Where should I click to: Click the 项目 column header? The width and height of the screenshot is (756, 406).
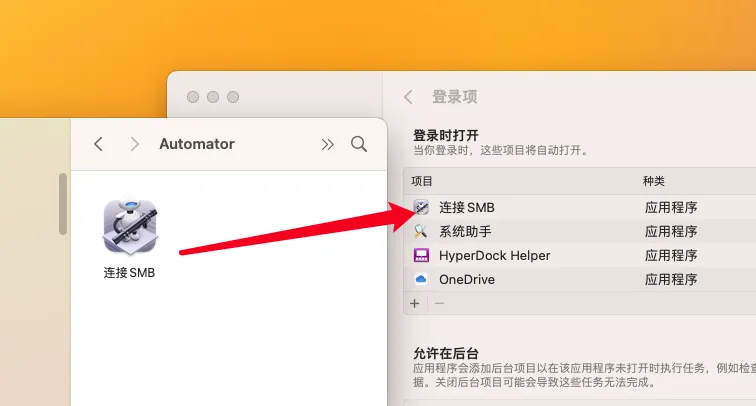tap(422, 181)
